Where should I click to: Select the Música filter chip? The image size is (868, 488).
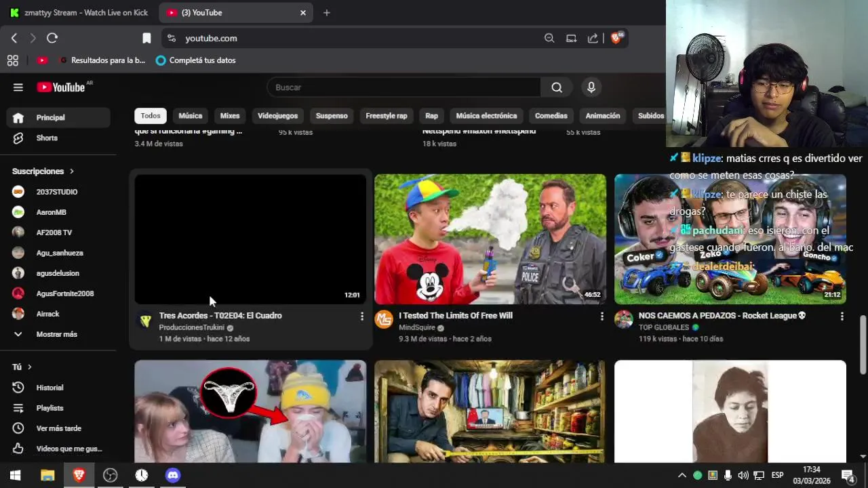(190, 116)
